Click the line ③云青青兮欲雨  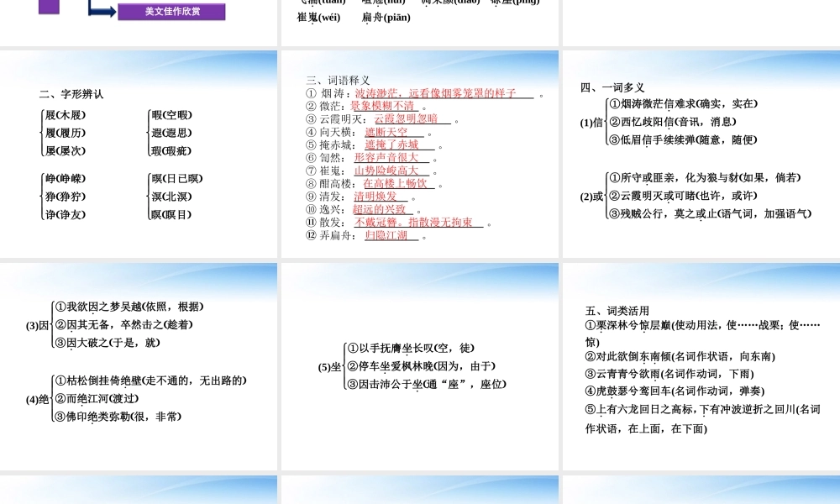(x=669, y=374)
